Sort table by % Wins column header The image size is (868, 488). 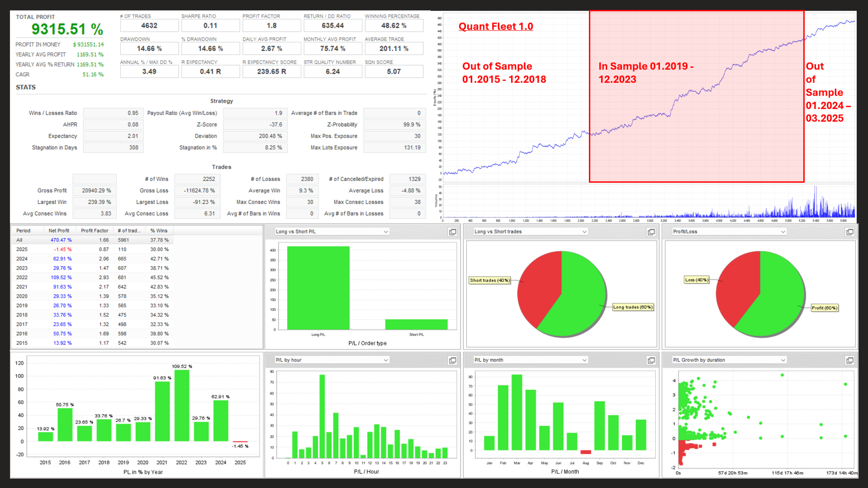pos(159,231)
